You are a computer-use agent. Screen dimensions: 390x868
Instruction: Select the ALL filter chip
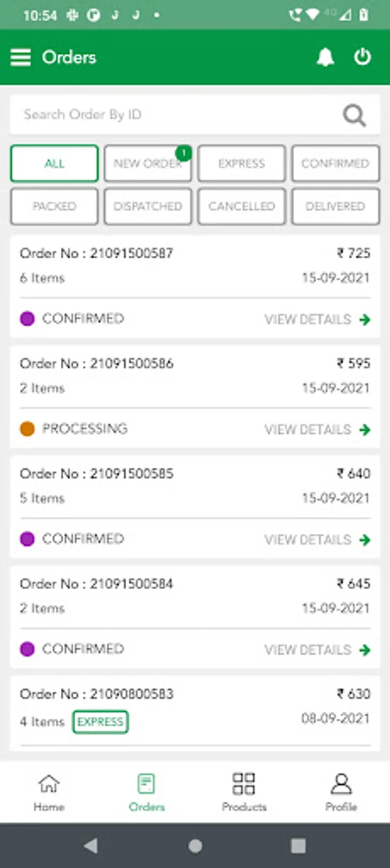(x=54, y=163)
